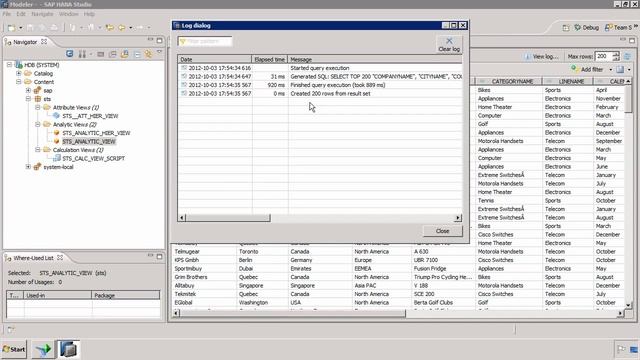Switch to the Team S perspective
This screenshot has width=640, height=360.
[619, 28]
